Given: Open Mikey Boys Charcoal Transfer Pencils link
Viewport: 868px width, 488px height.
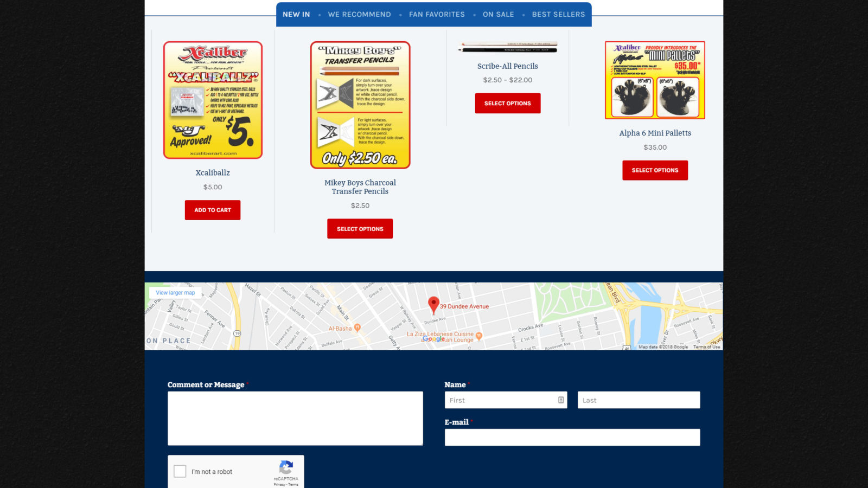Looking at the screenshot, I should click(x=360, y=187).
